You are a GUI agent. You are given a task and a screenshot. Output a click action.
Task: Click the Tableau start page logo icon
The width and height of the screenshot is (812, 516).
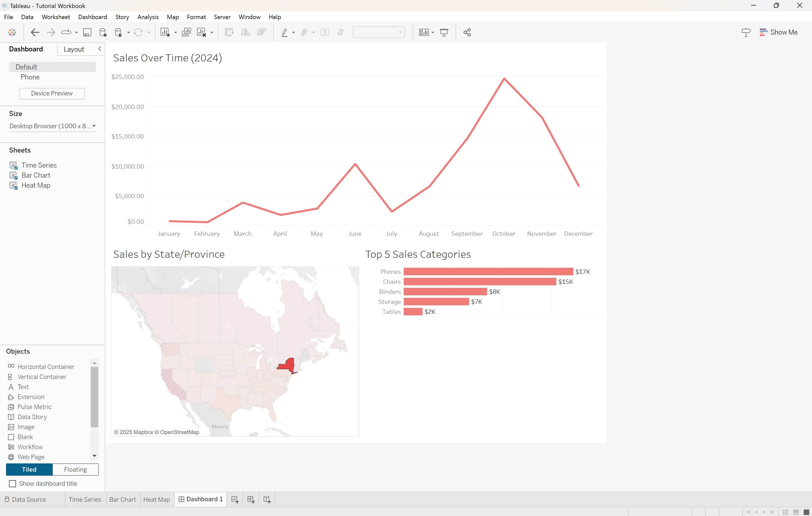click(12, 32)
